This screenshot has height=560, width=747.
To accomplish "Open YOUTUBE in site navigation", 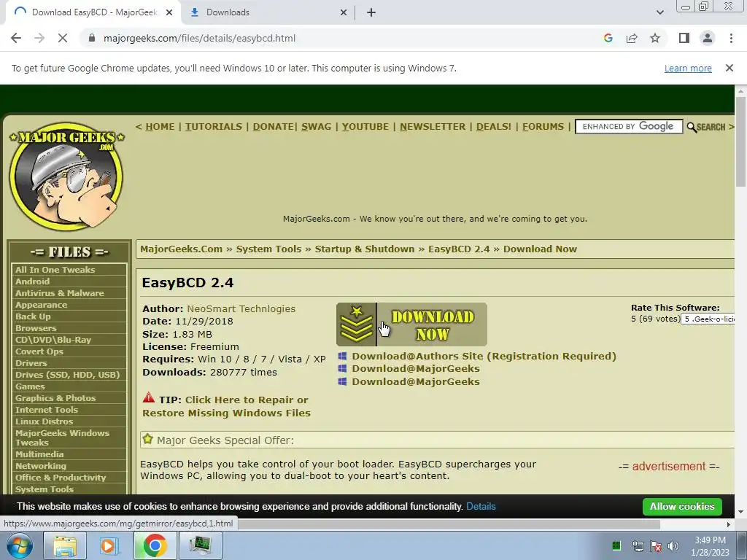I will [x=365, y=127].
